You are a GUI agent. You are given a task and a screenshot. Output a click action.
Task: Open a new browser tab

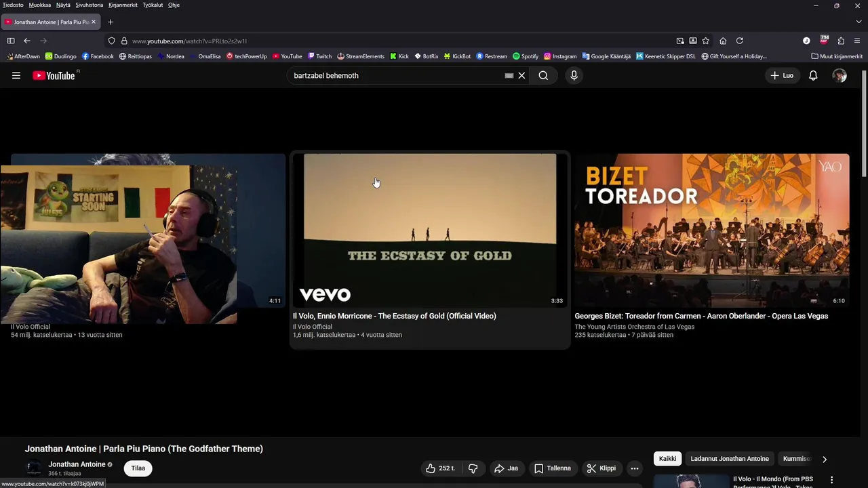pyautogui.click(x=111, y=22)
